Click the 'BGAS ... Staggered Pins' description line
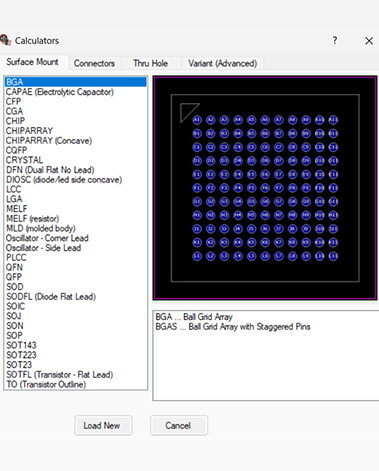This screenshot has height=471, width=379. [233, 327]
